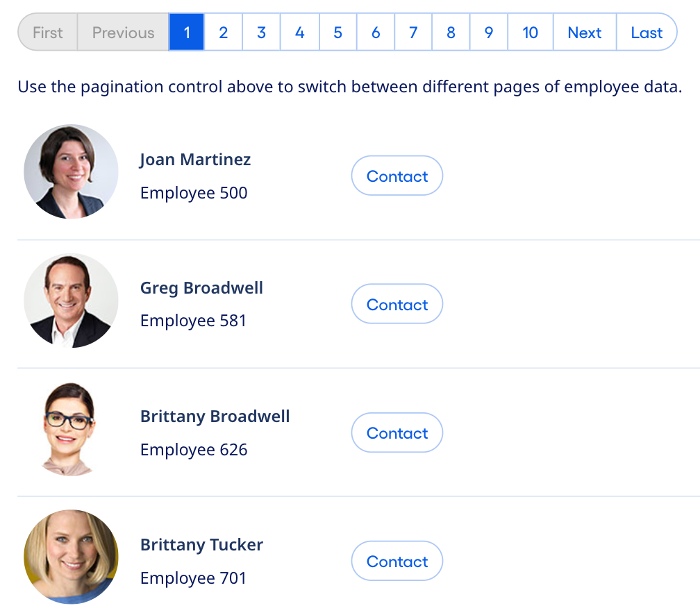Click the active page 1 button
The image size is (700, 615).
[187, 33]
